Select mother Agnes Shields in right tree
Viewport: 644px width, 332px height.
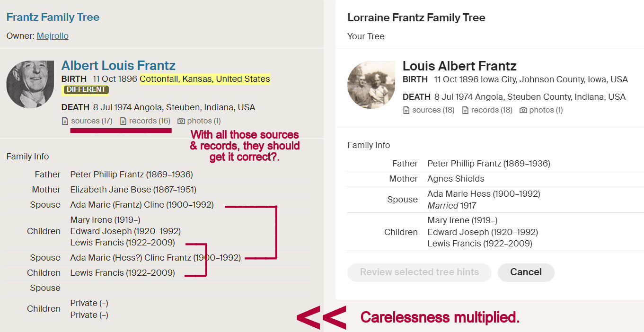tap(456, 179)
